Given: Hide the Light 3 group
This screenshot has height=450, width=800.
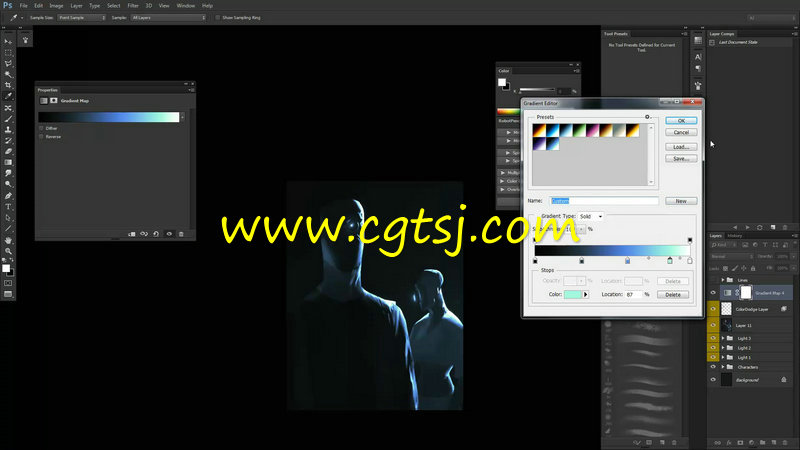Looking at the screenshot, I should [713, 338].
